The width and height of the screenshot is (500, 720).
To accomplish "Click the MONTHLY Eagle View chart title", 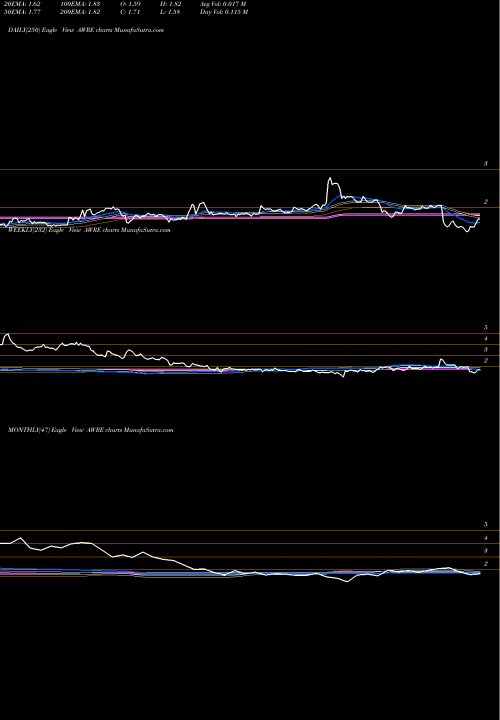I will (x=90, y=430).
